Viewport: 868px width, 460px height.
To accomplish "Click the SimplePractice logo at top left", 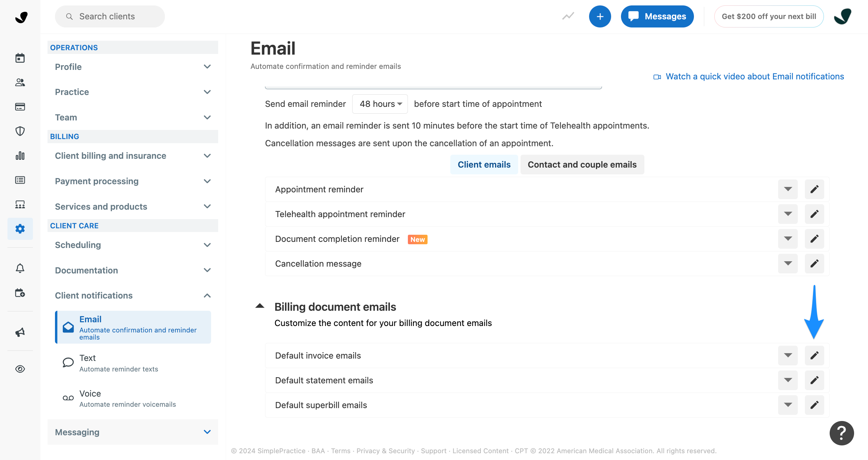I will tap(21, 17).
